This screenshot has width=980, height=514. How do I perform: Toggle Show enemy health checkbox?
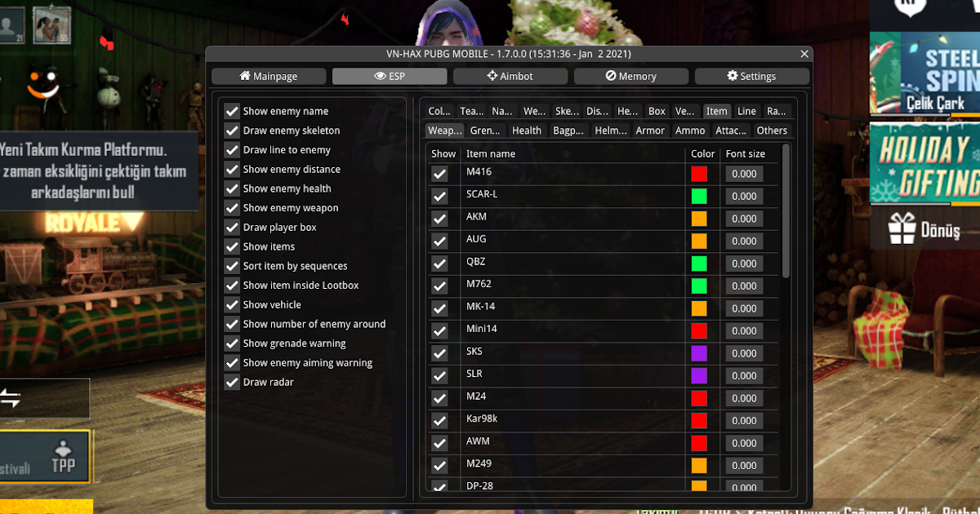232,188
